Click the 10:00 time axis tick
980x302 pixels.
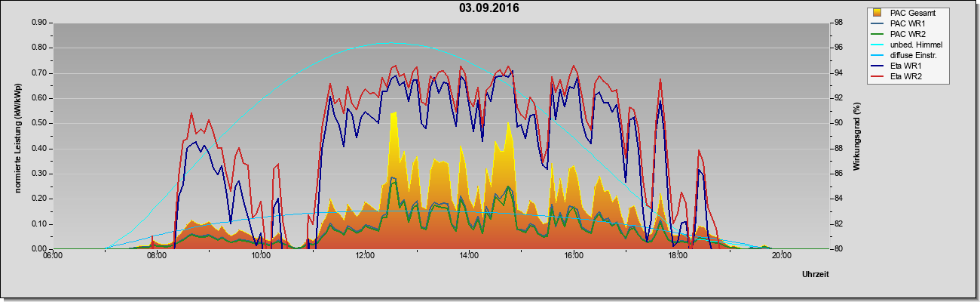tap(261, 256)
